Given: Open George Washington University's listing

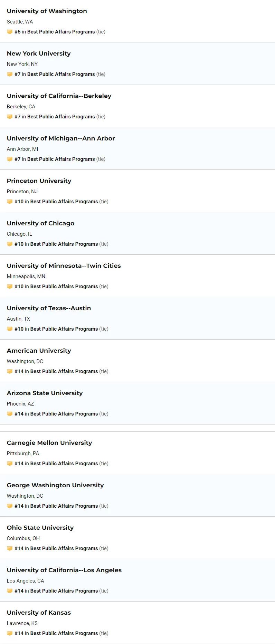Looking at the screenshot, I should [55, 485].
